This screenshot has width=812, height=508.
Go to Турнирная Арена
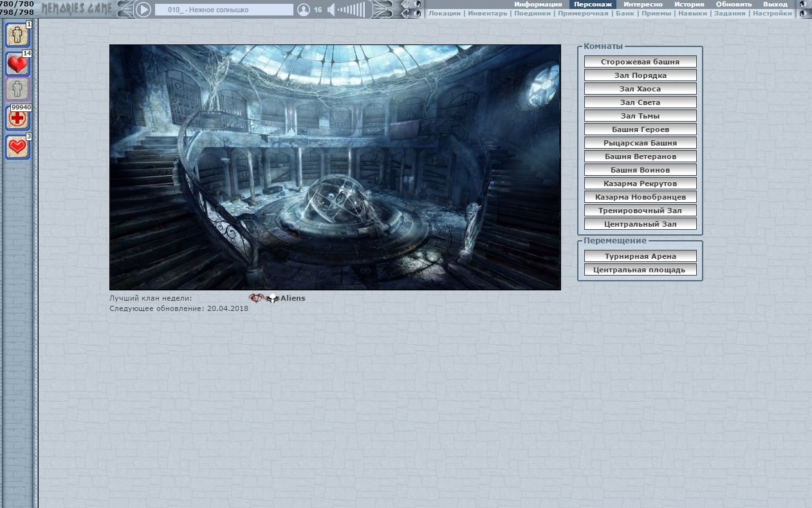pos(640,256)
